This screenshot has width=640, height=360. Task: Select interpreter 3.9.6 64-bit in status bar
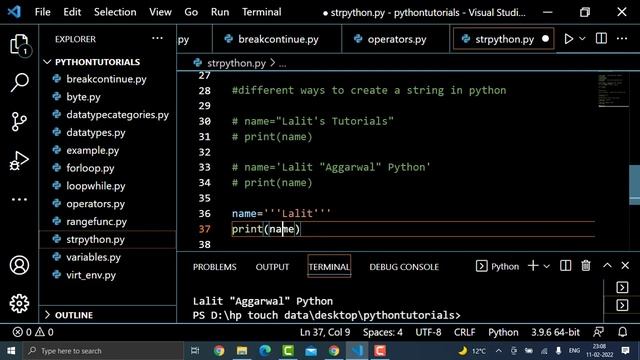pos(555,332)
